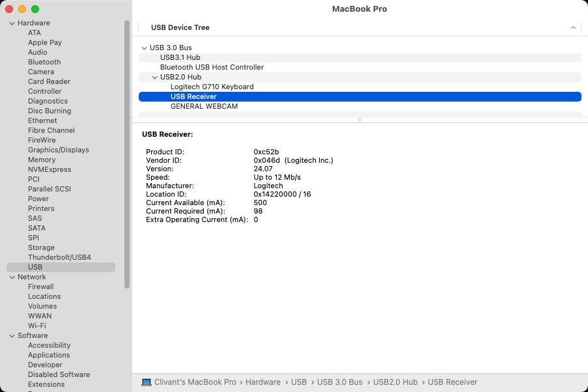
Task: Select the highlighted USB sidebar item
Action: click(x=61, y=267)
